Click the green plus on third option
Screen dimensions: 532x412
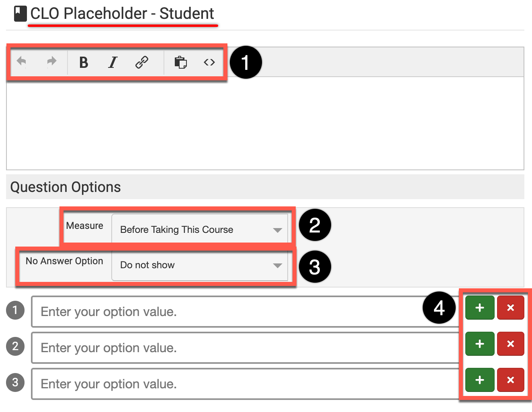point(480,380)
